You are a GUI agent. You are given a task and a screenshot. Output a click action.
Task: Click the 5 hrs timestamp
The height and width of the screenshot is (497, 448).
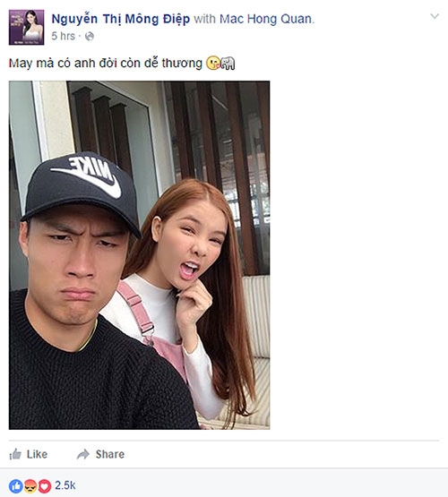coord(63,36)
